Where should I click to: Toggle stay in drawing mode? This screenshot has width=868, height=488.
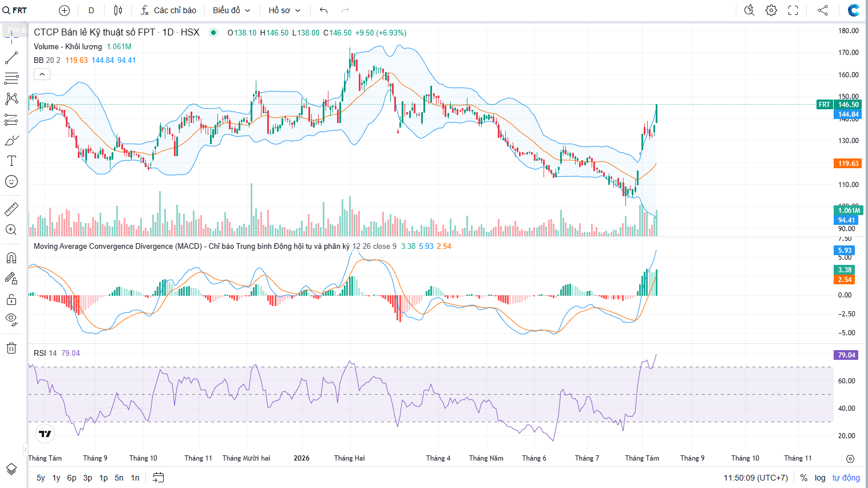[11, 279]
